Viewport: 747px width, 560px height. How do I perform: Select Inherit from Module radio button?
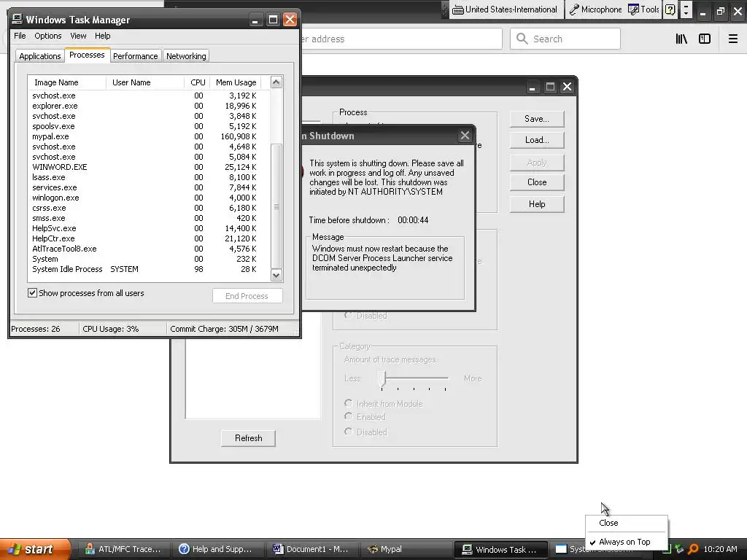point(348,403)
